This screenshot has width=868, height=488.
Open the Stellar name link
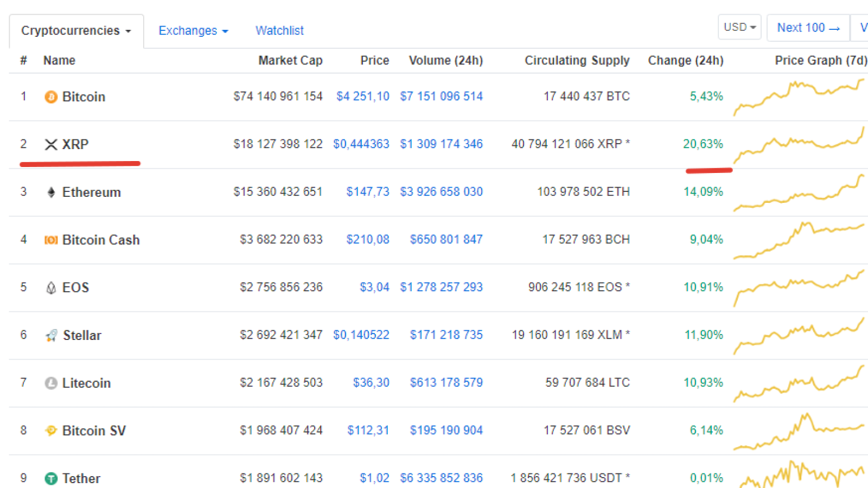pos(82,336)
